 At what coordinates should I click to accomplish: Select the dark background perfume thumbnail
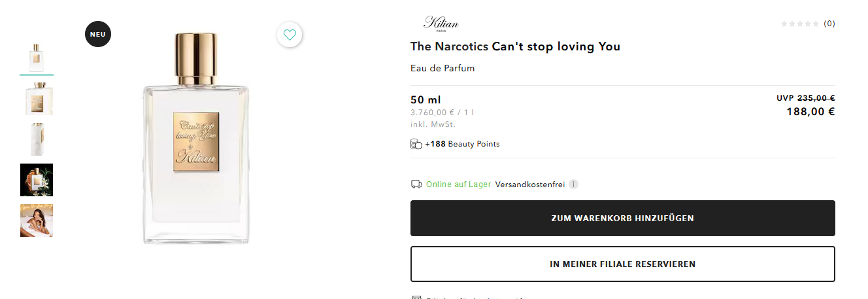pyautogui.click(x=37, y=179)
